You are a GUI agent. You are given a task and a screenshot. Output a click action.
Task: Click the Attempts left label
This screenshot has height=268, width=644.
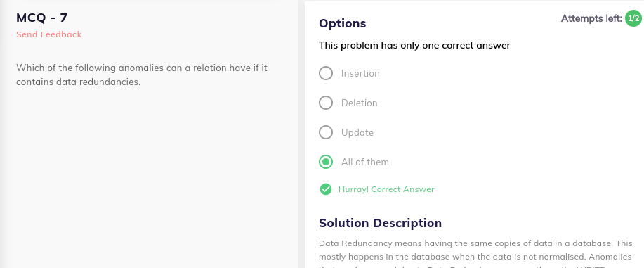(591, 18)
